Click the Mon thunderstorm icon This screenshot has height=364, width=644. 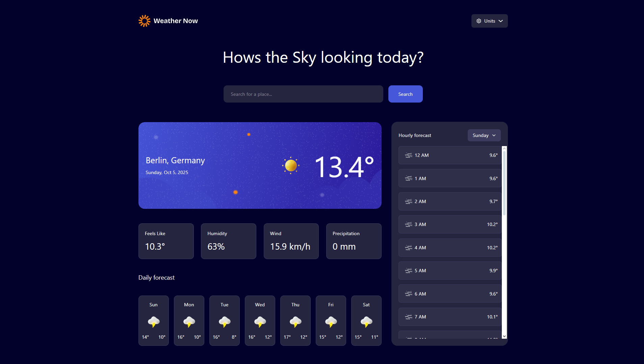point(189,322)
